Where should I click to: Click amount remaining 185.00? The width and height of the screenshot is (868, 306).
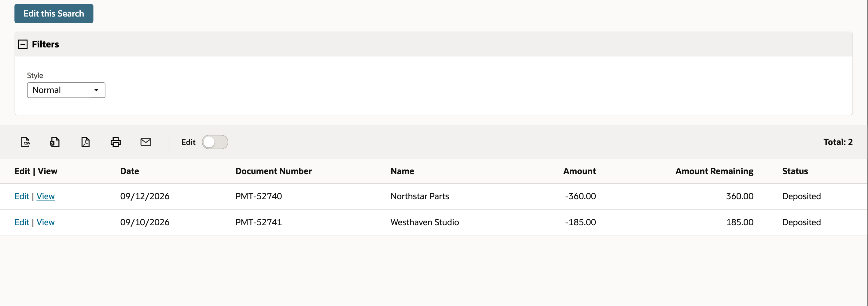(740, 222)
